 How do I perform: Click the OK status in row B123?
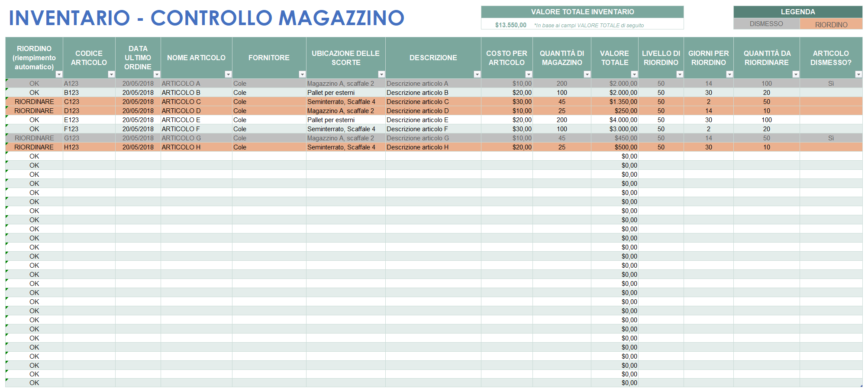(34, 92)
